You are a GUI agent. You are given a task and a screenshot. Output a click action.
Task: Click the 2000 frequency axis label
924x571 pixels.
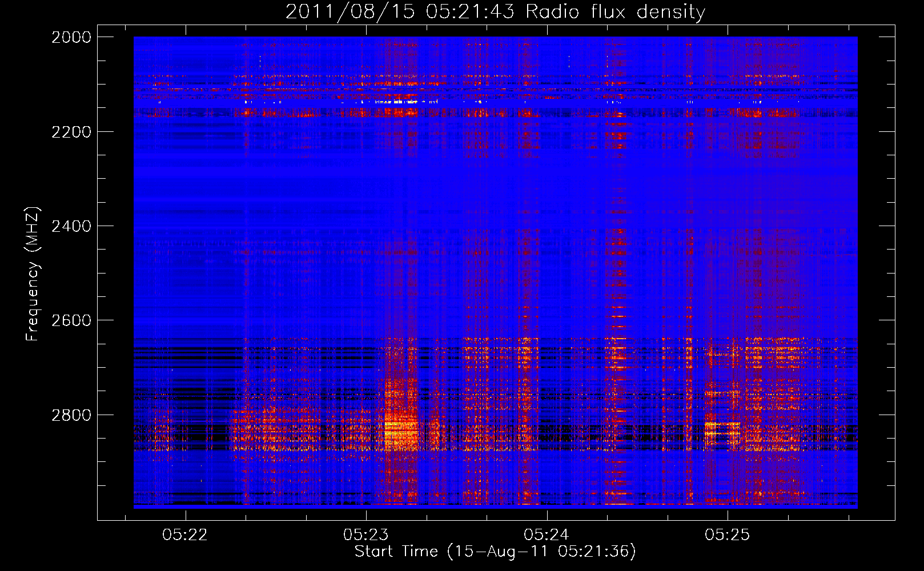click(x=71, y=37)
